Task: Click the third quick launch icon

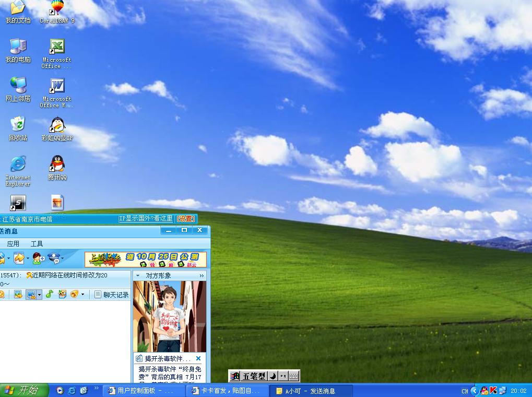Action: (84, 391)
